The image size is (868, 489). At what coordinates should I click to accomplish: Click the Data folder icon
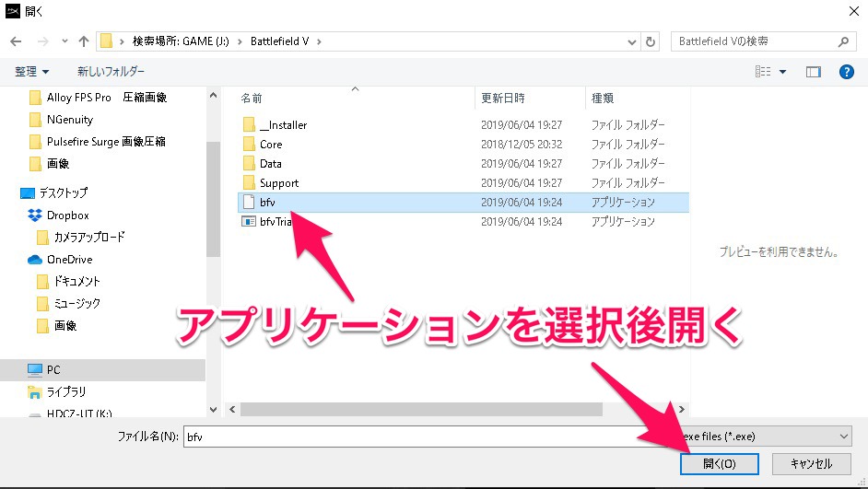(249, 164)
